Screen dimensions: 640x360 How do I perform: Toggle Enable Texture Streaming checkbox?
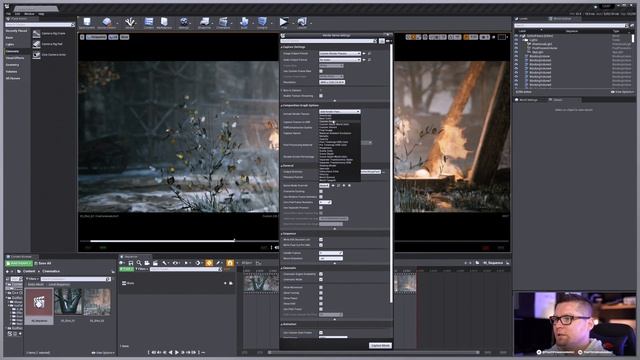[321, 96]
